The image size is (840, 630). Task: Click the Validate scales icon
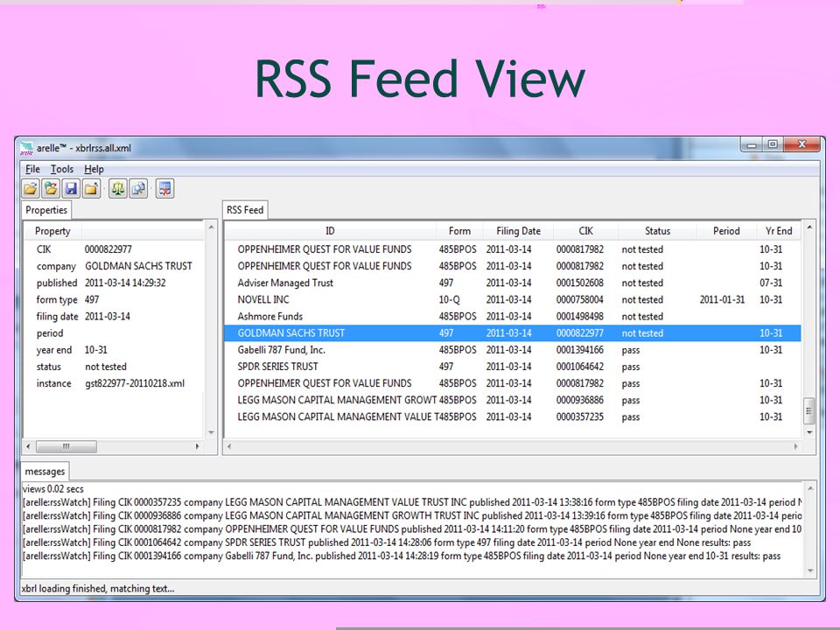(x=118, y=189)
